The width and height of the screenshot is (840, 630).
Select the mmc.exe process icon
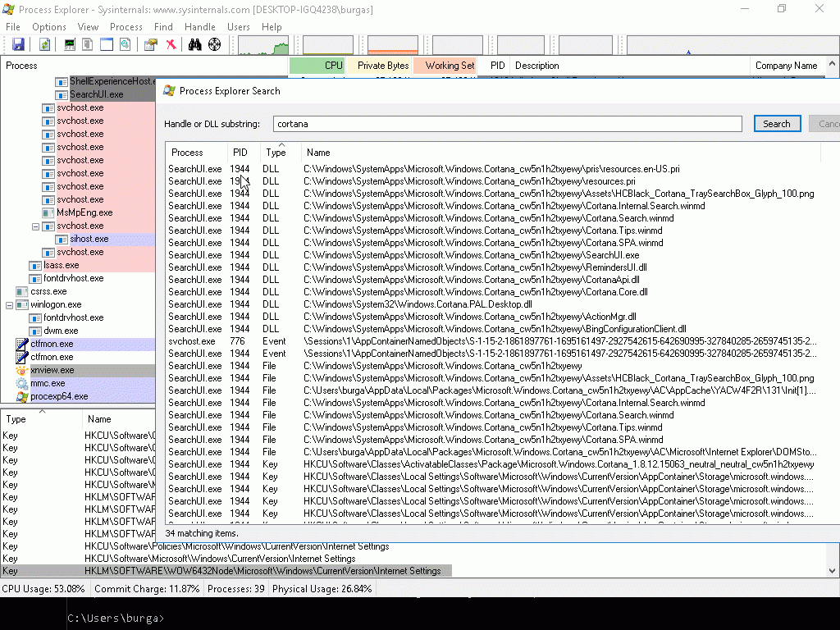coord(22,384)
